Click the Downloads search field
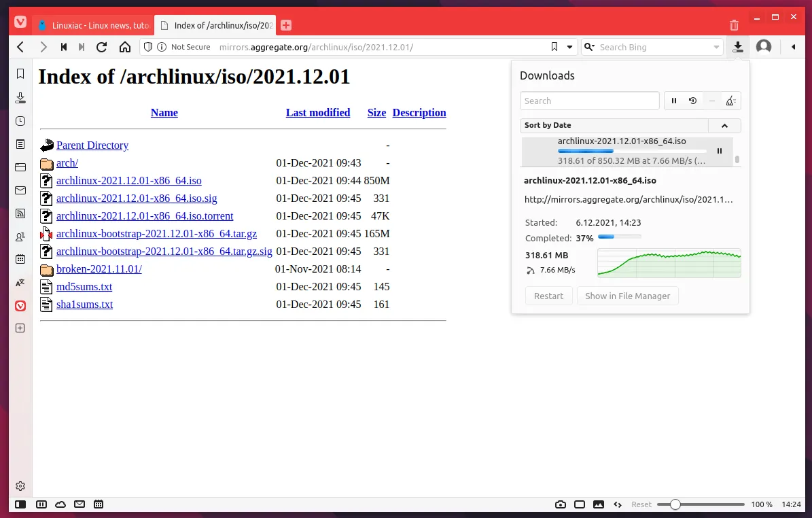Viewport: 812px width, 518px height. (x=589, y=101)
